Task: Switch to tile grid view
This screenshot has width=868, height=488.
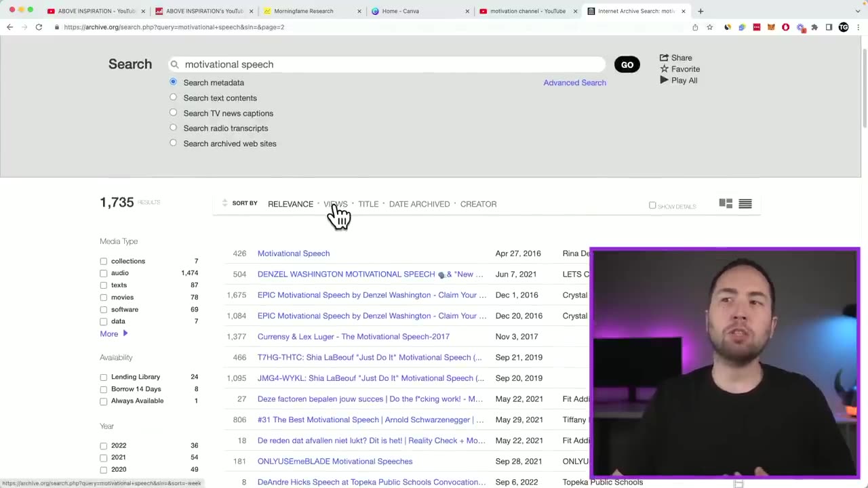Action: pos(726,203)
